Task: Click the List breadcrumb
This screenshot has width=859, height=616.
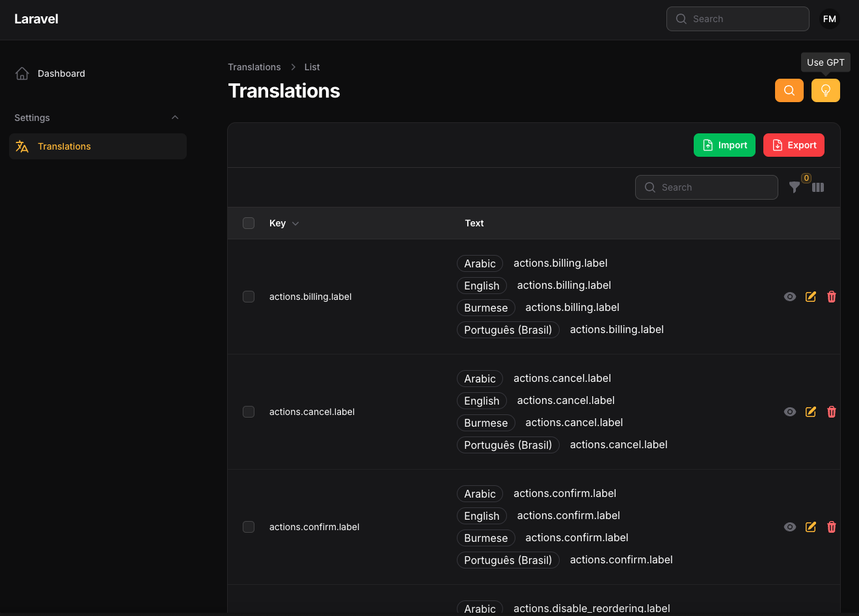Action: [x=312, y=67]
